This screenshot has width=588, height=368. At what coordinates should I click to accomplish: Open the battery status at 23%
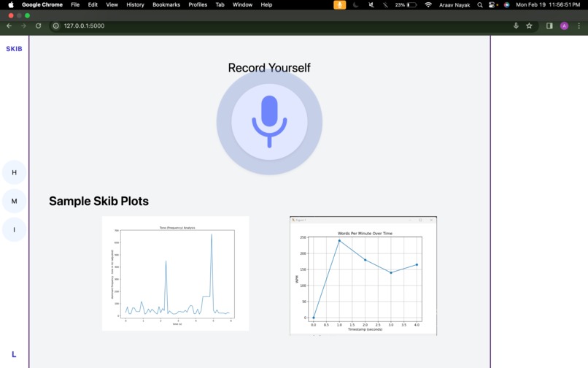pos(406,5)
